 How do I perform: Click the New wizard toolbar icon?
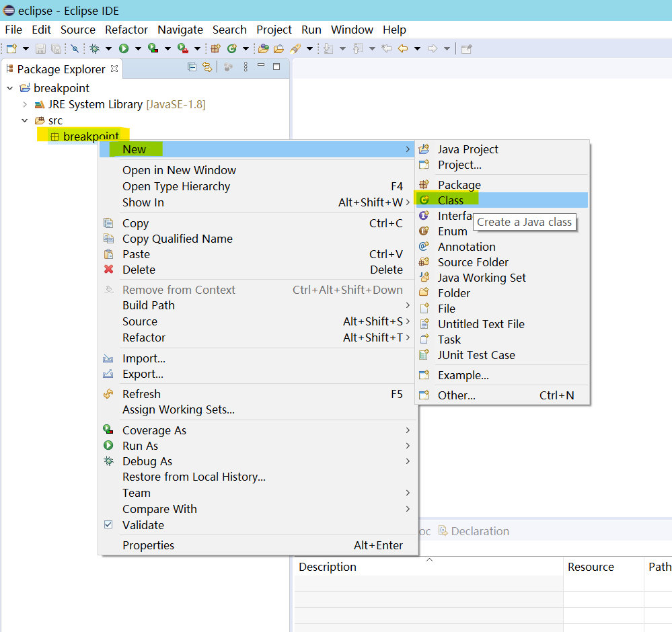(x=12, y=48)
